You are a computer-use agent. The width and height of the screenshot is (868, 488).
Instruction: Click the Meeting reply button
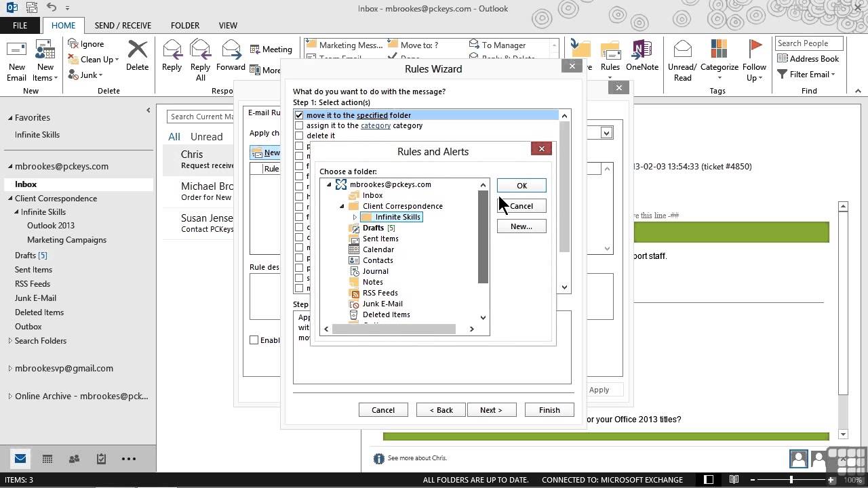[x=271, y=49]
